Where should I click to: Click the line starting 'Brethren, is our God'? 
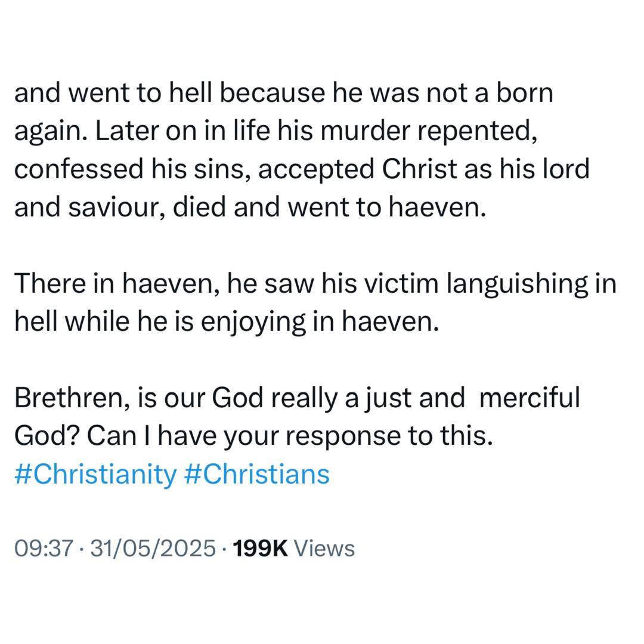coord(298,398)
